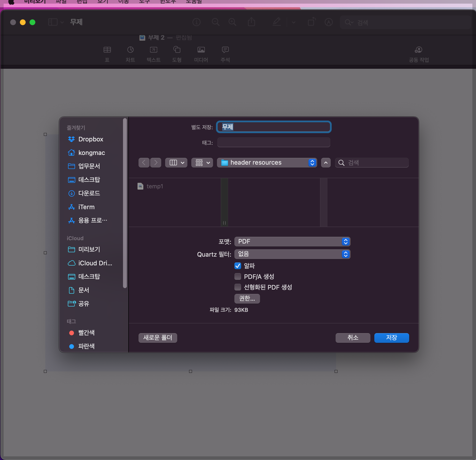This screenshot has width=476, height=460.
Task: Open the 다운로드 downloads folder
Action: click(89, 193)
